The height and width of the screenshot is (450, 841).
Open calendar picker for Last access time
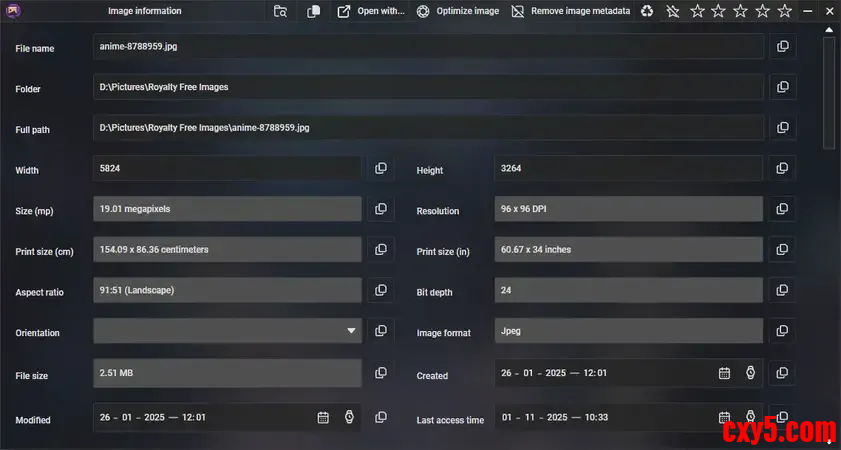tap(724, 417)
